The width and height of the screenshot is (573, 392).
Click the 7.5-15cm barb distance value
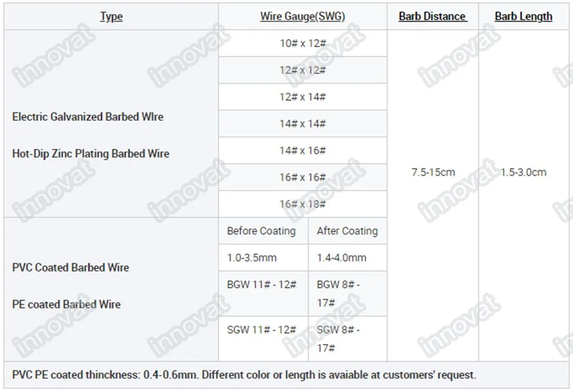433,173
